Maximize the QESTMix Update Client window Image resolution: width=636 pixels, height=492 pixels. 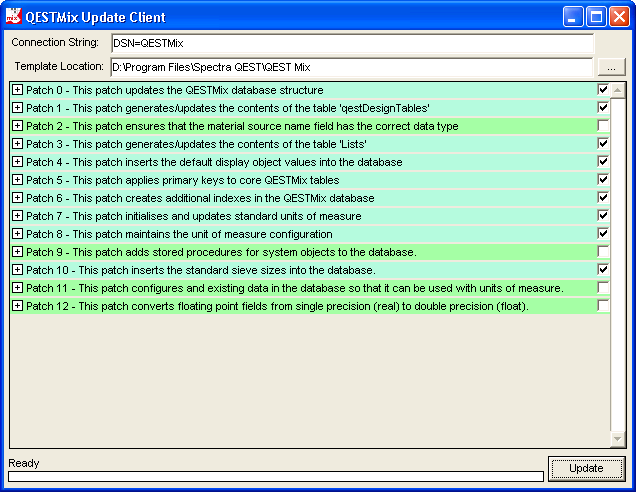tap(596, 17)
